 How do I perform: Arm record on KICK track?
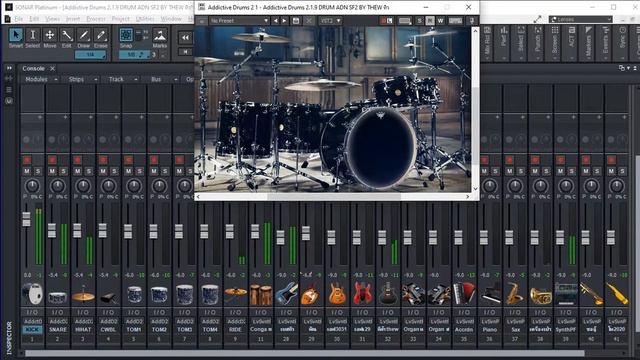coord(27,160)
